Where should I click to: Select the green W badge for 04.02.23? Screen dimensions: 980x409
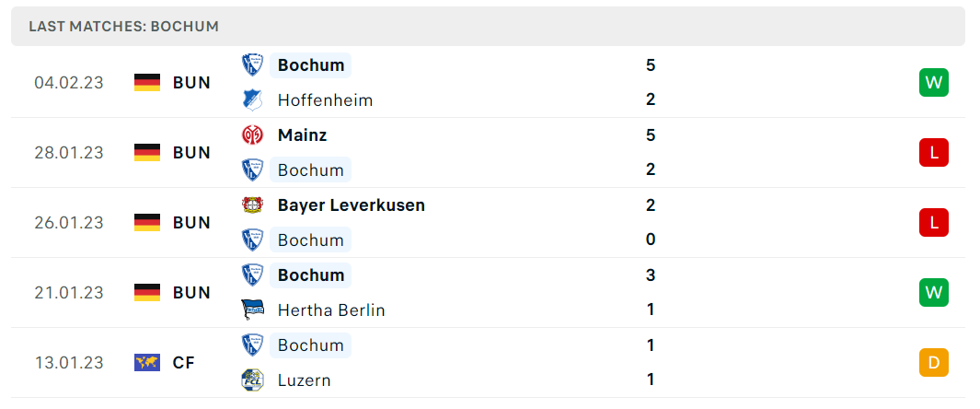(934, 83)
